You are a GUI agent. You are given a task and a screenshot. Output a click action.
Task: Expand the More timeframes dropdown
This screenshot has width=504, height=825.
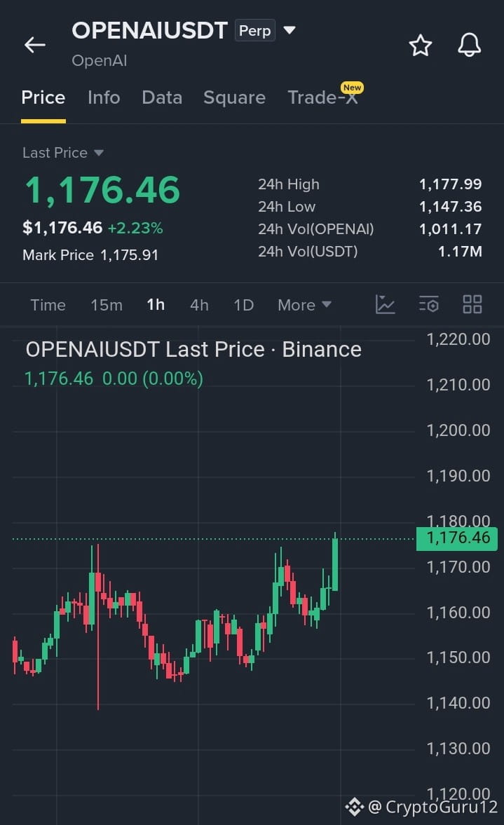305,305
